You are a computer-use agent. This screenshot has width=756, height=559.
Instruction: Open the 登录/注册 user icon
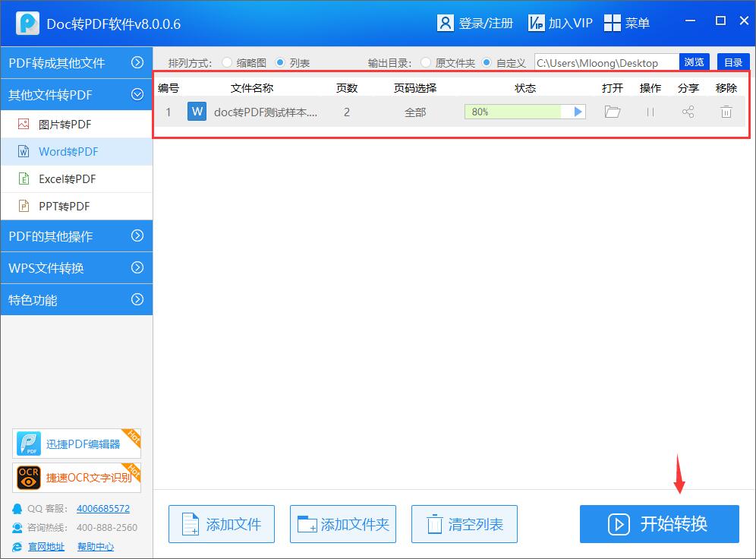coord(446,23)
